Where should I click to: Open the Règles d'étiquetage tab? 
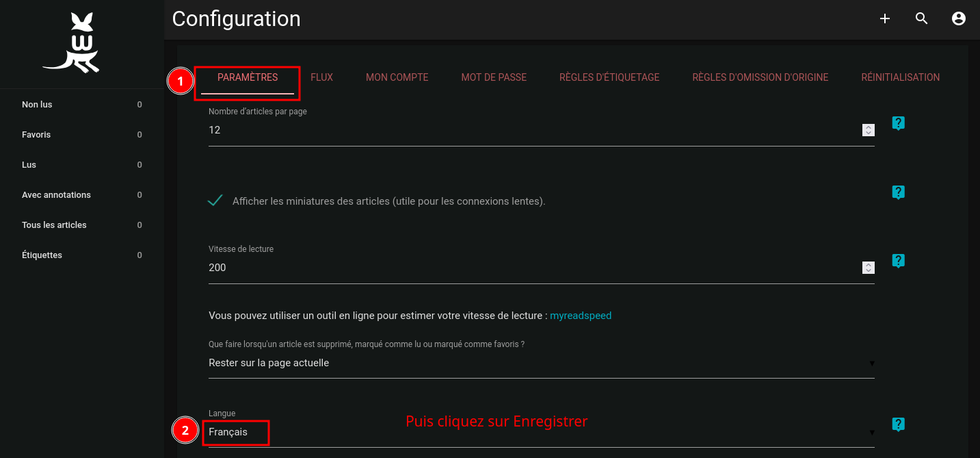pos(609,77)
